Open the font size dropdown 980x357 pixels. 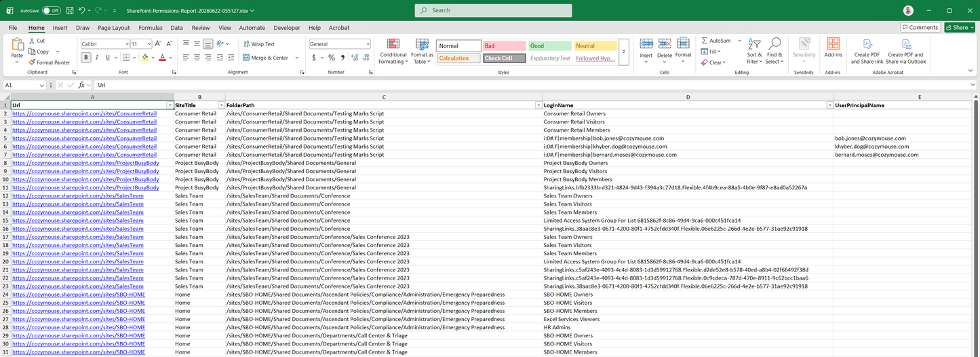click(x=151, y=43)
